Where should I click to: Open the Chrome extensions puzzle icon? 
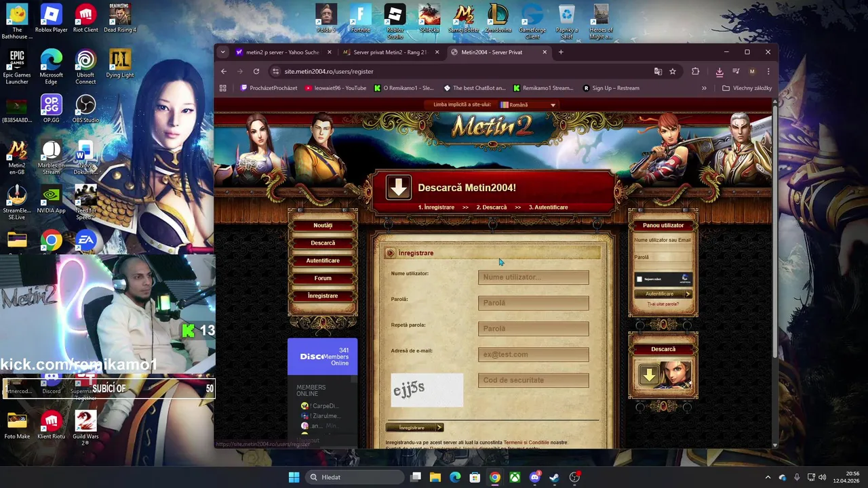coord(695,71)
